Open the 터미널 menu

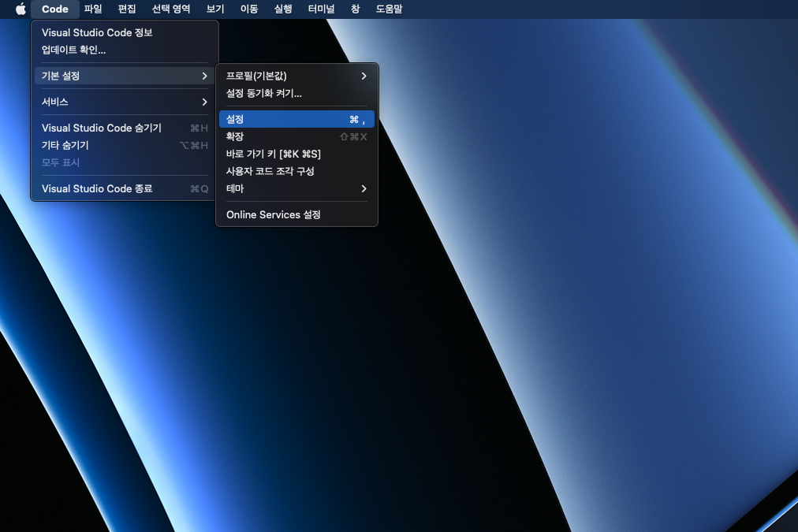tap(321, 9)
